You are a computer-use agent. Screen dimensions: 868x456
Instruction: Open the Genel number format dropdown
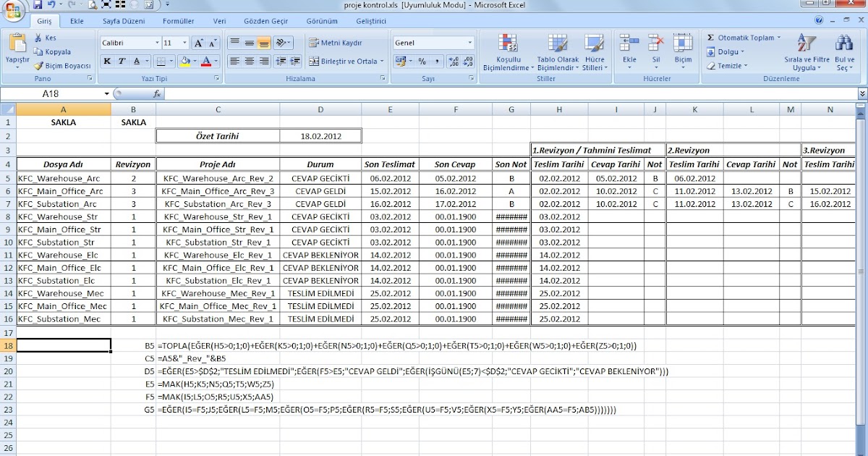pyautogui.click(x=469, y=43)
